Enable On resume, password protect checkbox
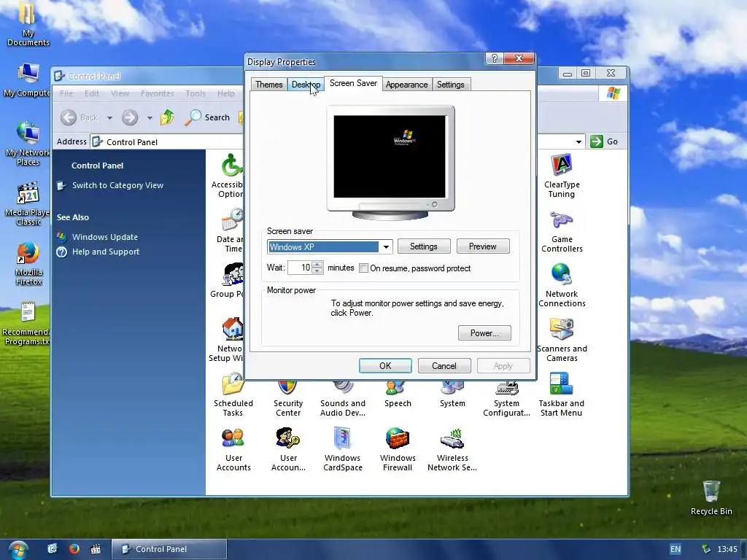 363,268
